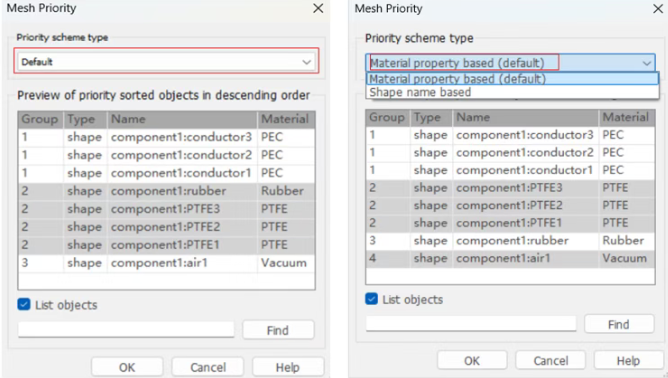Select component1:PTFE1 row in right table

click(x=510, y=223)
